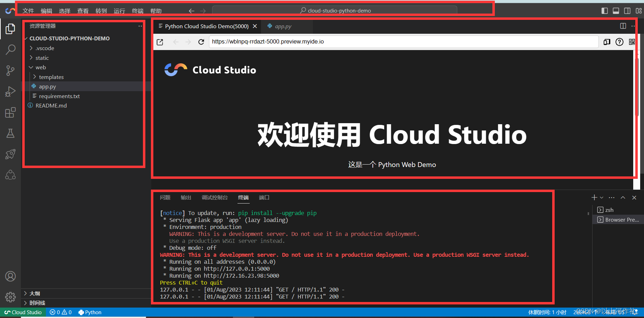The height and width of the screenshot is (318, 644).
Task: Click the Cloud Studio logo in title bar
Action: click(x=10, y=11)
